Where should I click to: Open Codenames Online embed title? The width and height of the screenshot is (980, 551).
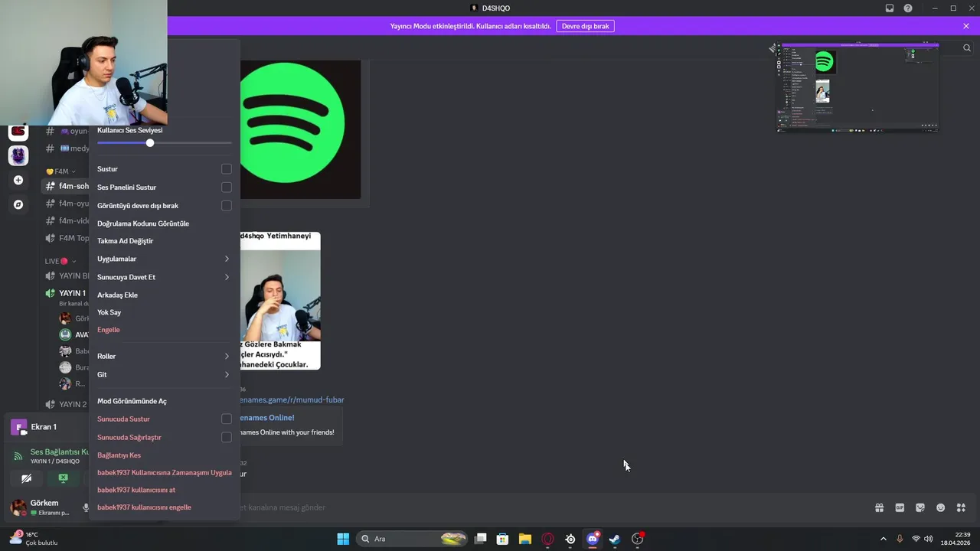point(266,418)
